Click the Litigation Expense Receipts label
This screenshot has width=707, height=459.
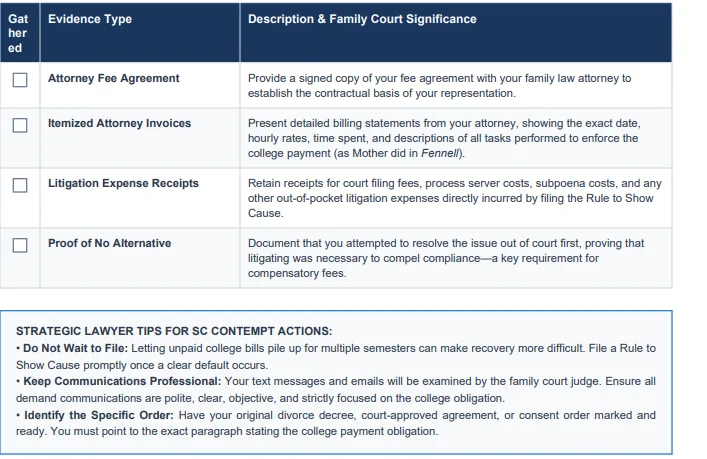pos(123,183)
